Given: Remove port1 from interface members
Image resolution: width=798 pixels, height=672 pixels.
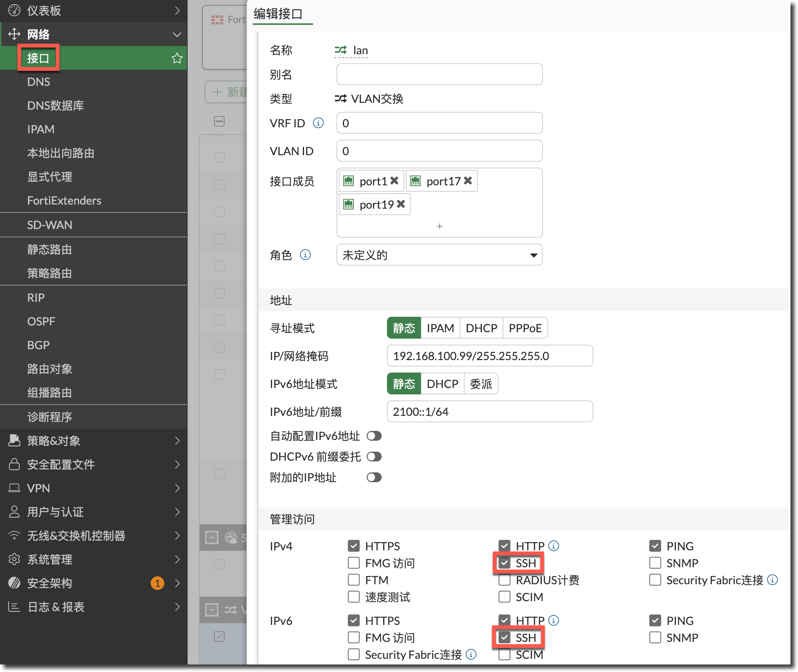Looking at the screenshot, I should click(394, 180).
